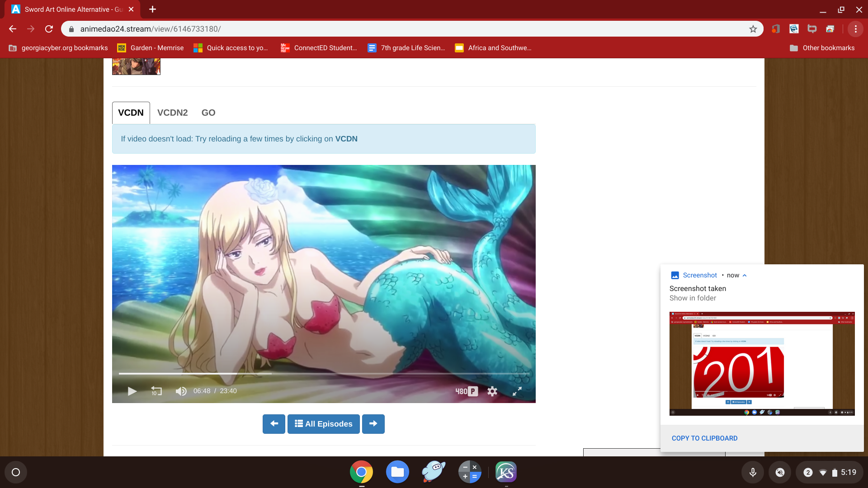Screen dimensions: 868x488
Task: Expand Other bookmarks folder
Action: point(822,48)
